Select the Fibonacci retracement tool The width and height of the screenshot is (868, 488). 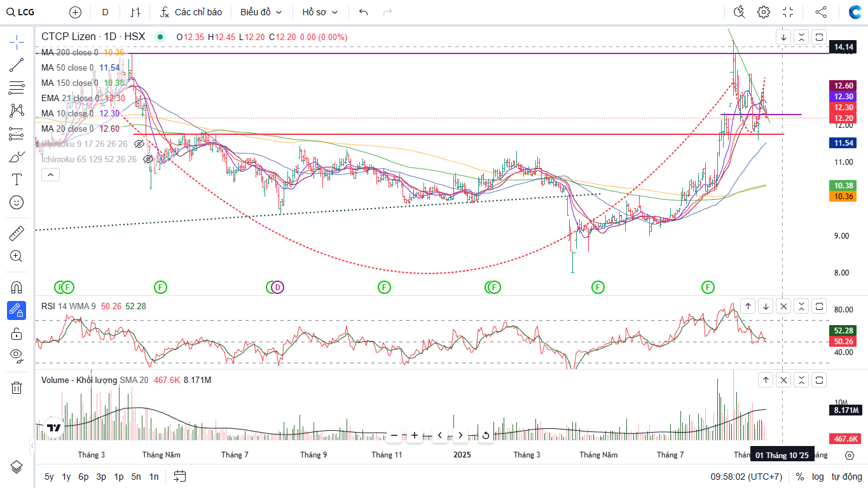tap(17, 88)
